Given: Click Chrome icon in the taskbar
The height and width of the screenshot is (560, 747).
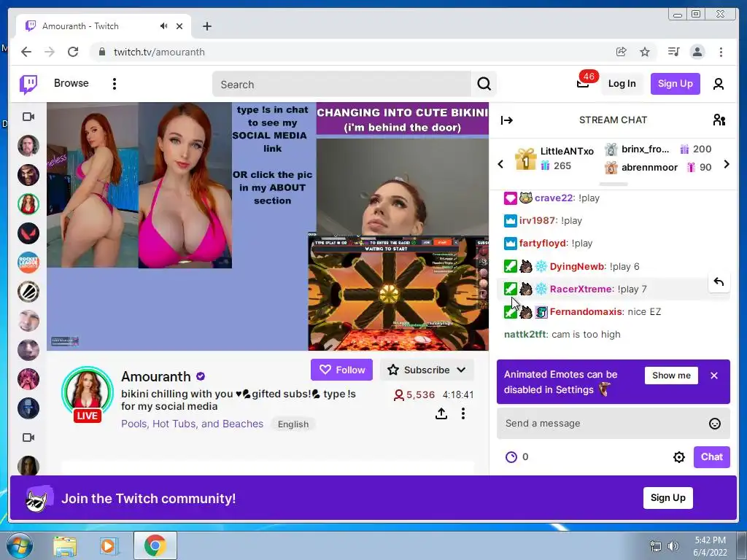Looking at the screenshot, I should pyautogui.click(x=155, y=545).
